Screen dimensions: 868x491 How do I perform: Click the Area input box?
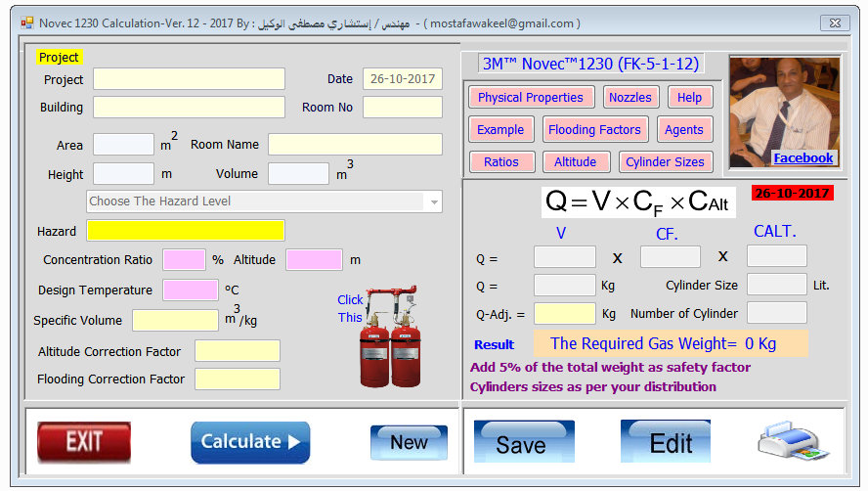pyautogui.click(x=123, y=144)
